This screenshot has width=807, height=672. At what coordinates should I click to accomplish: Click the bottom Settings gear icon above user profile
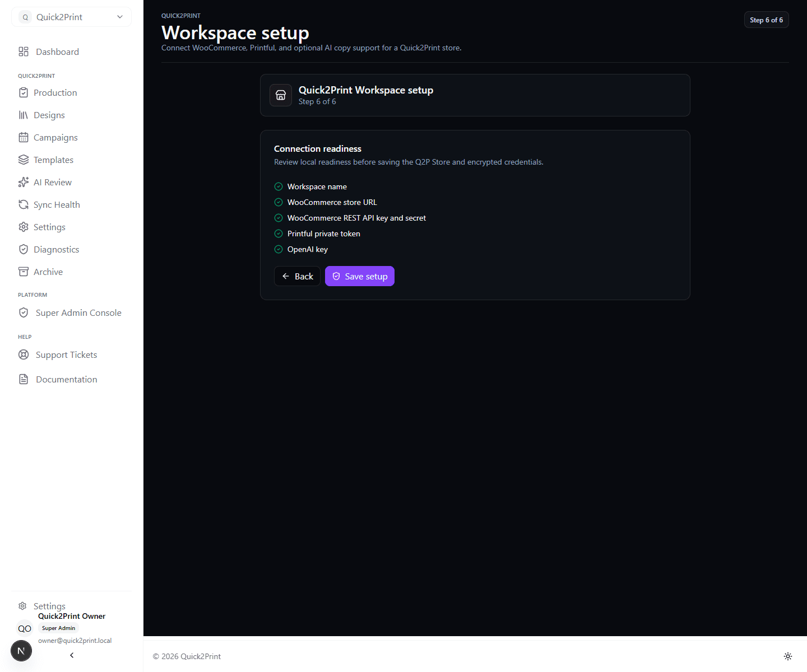22,606
